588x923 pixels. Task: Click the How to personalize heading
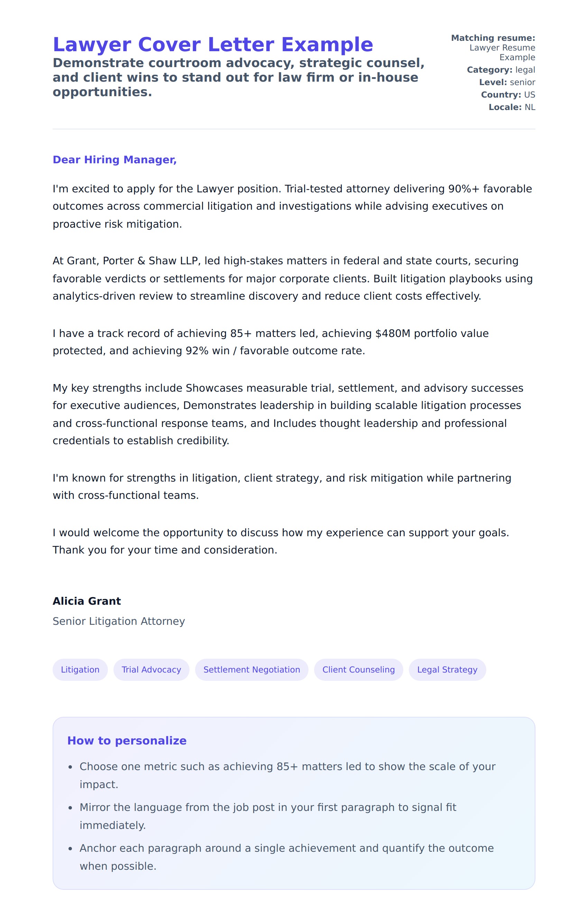tap(127, 741)
